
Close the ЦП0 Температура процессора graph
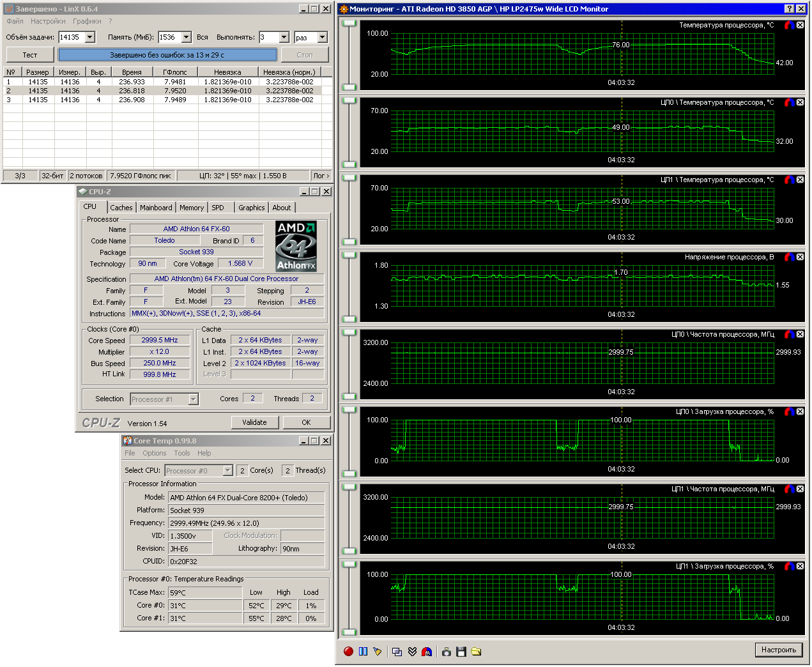click(x=800, y=102)
